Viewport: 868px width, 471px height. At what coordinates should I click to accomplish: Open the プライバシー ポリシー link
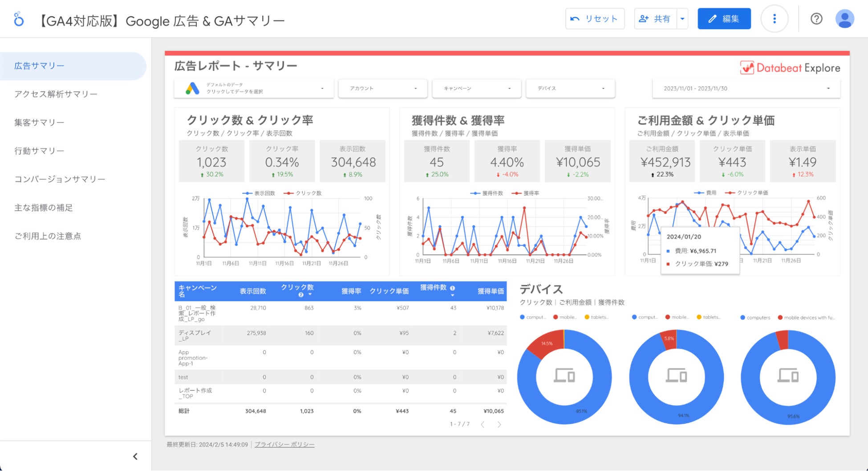coord(284,445)
